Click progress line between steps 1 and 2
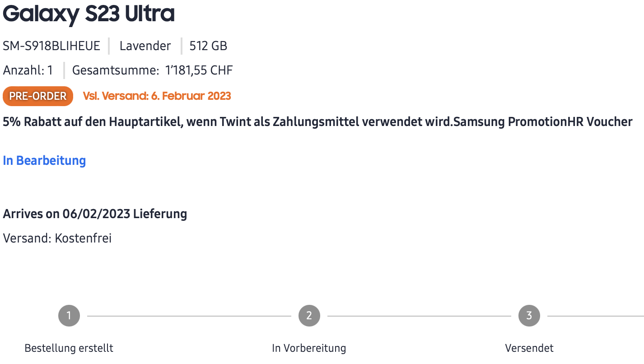 tap(189, 316)
